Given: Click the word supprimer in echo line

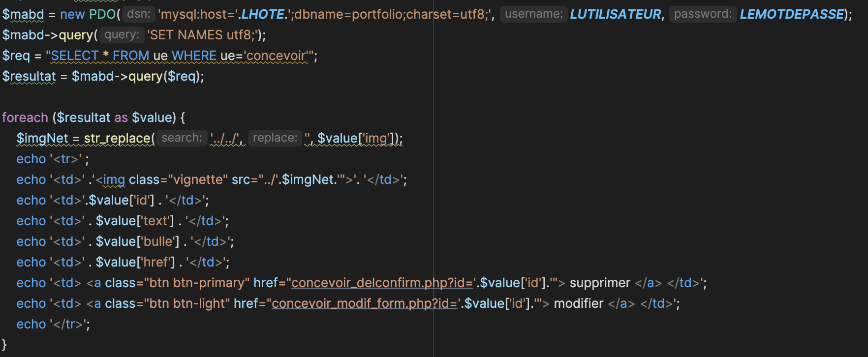Looking at the screenshot, I should 600,283.
